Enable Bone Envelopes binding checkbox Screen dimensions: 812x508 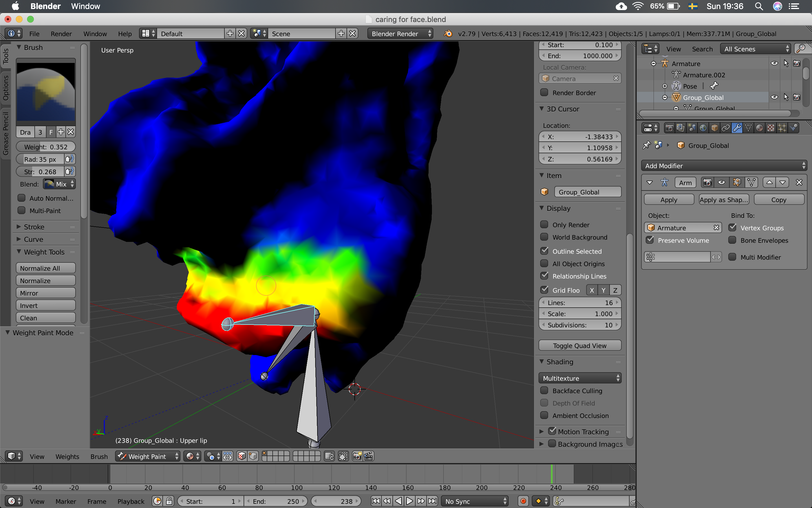[732, 240]
